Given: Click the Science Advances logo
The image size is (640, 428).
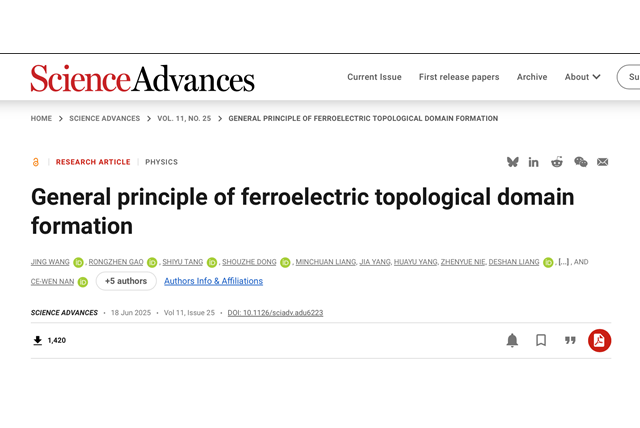Looking at the screenshot, I should [x=142, y=78].
